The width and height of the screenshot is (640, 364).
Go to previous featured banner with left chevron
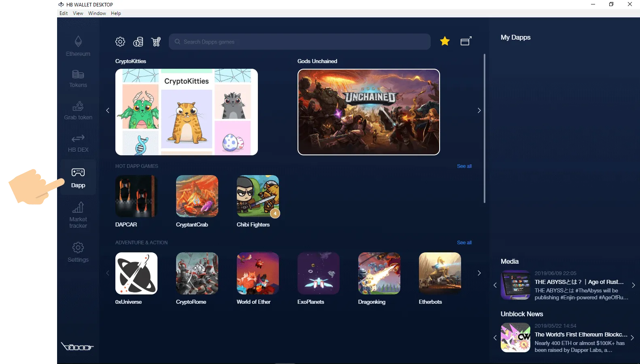tap(108, 110)
